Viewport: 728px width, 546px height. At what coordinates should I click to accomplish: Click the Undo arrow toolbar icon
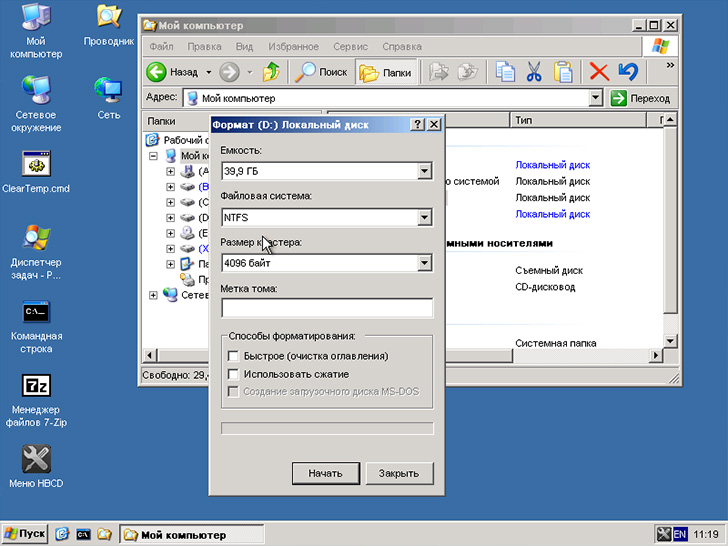pyautogui.click(x=628, y=72)
